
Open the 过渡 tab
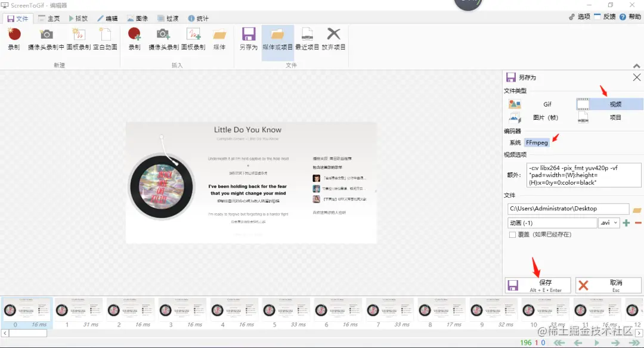coord(168,18)
